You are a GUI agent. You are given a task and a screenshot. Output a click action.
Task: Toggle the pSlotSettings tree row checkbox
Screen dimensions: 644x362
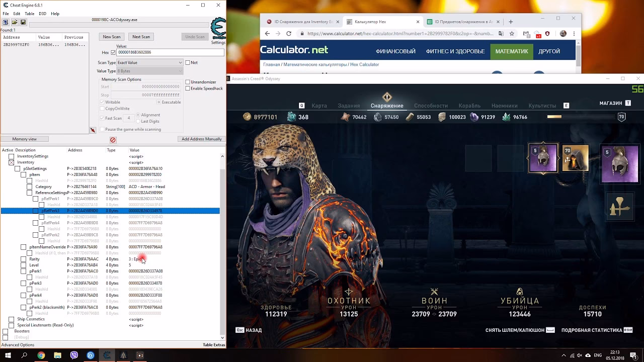point(17,168)
